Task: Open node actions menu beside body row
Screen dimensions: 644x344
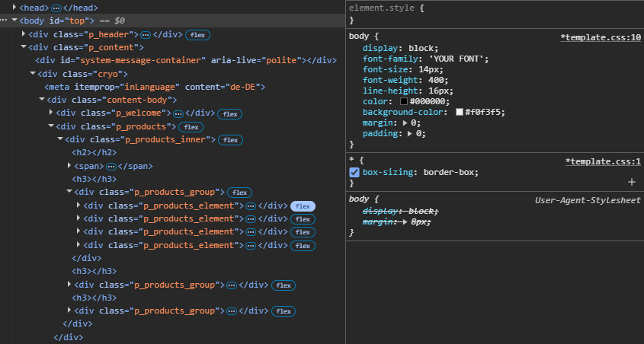Action: pos(4,20)
